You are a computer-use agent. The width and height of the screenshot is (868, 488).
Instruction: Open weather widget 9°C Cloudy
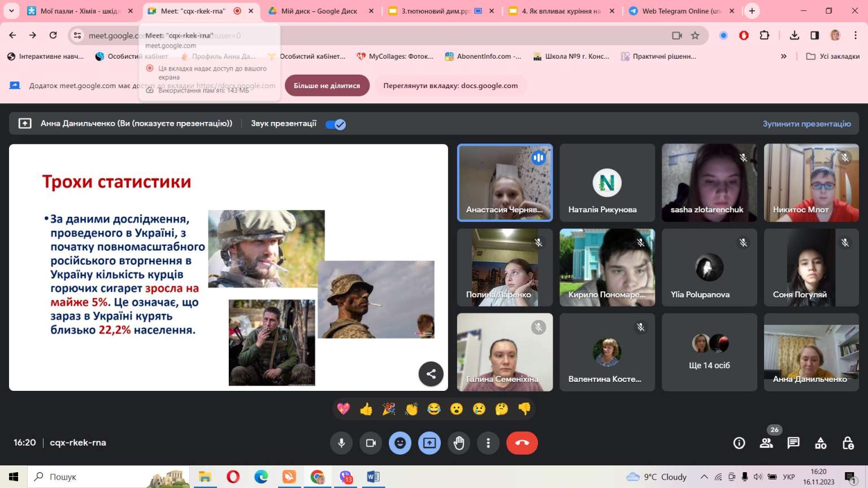(x=657, y=477)
